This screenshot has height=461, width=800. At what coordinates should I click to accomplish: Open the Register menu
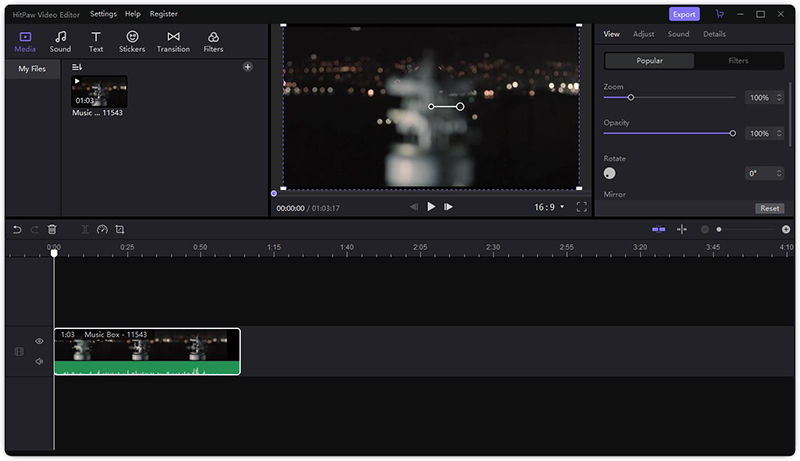(x=163, y=14)
